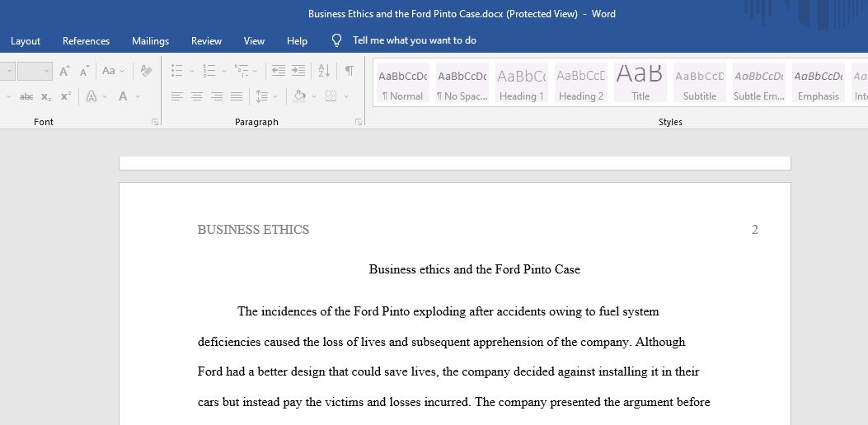Screen dimensions: 868x425
Task: Toggle Justify paragraph alignment
Action: click(237, 97)
